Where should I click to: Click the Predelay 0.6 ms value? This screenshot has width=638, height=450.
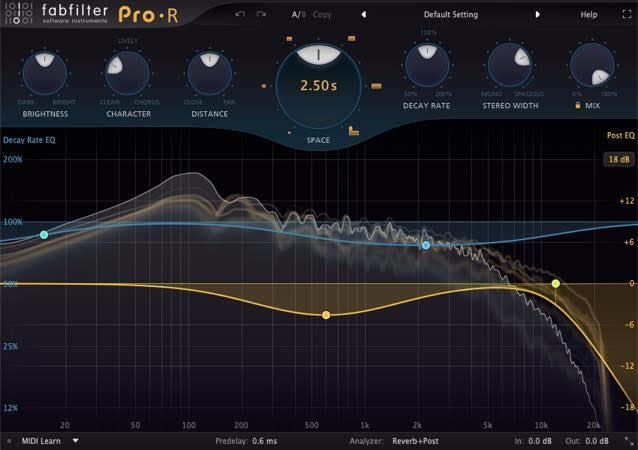[264, 441]
